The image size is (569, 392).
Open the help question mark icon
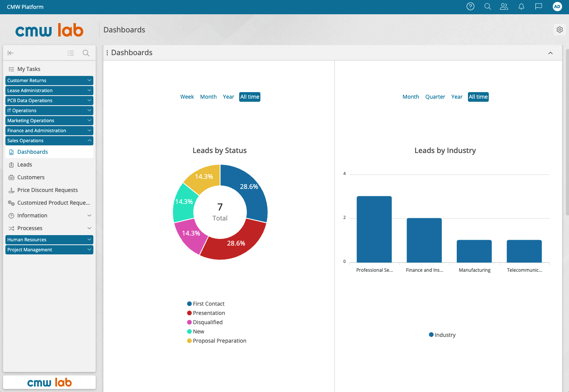pyautogui.click(x=470, y=7)
